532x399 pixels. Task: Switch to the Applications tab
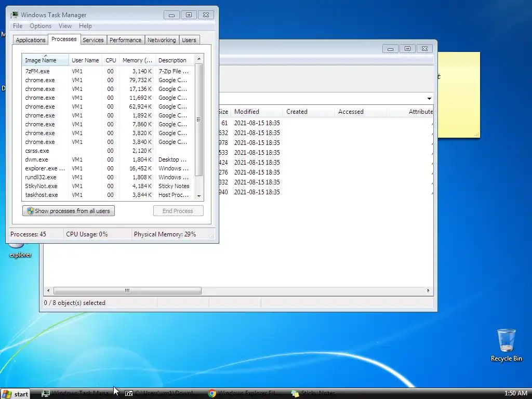[x=31, y=40]
